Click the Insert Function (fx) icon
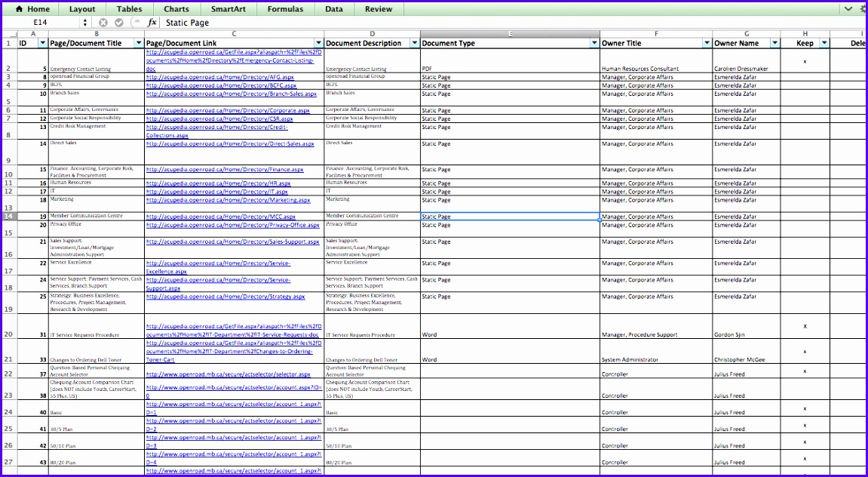868x477 pixels. coord(153,23)
